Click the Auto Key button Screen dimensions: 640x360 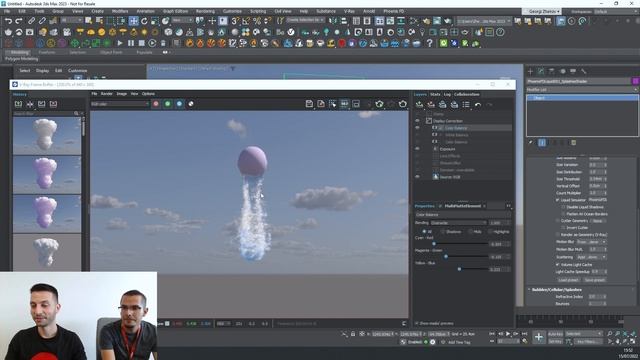(x=555, y=334)
